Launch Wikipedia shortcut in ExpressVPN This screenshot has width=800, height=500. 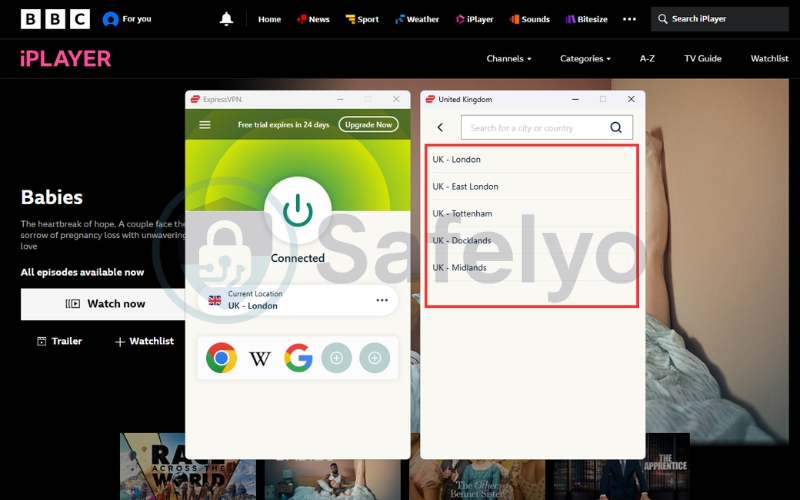click(x=260, y=359)
